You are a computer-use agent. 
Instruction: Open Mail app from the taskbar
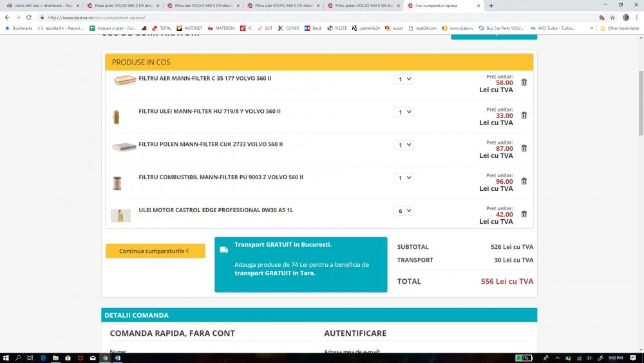tap(93, 358)
